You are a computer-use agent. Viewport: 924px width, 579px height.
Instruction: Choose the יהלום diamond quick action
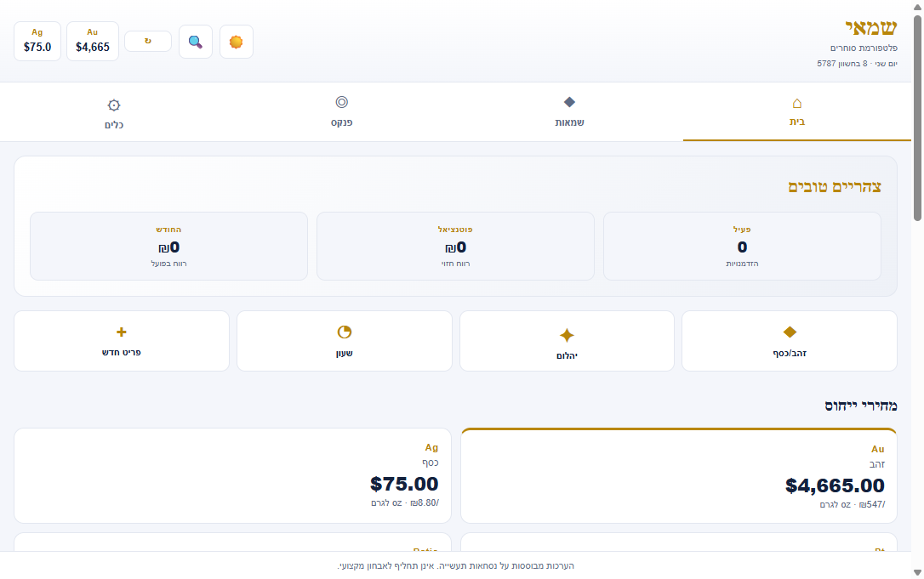[567, 341]
